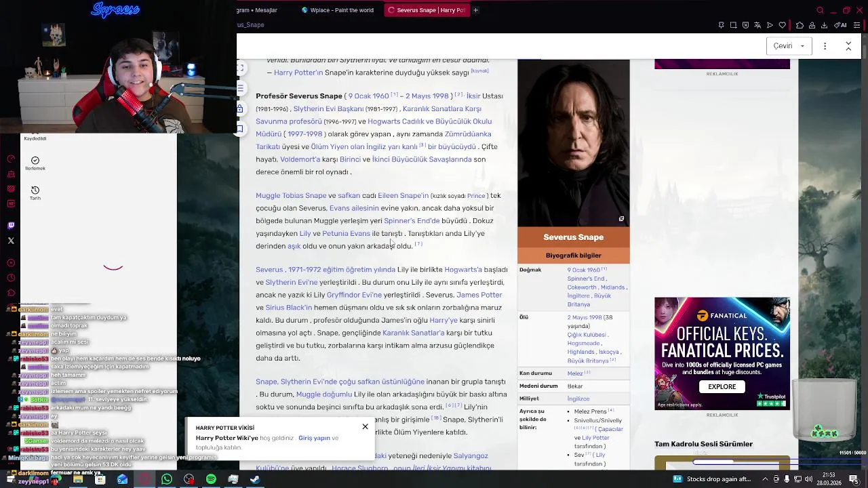Click the Tam Kadrolu Sesli Sürümler heading
Screen dimensions: 868x488
[703, 444]
